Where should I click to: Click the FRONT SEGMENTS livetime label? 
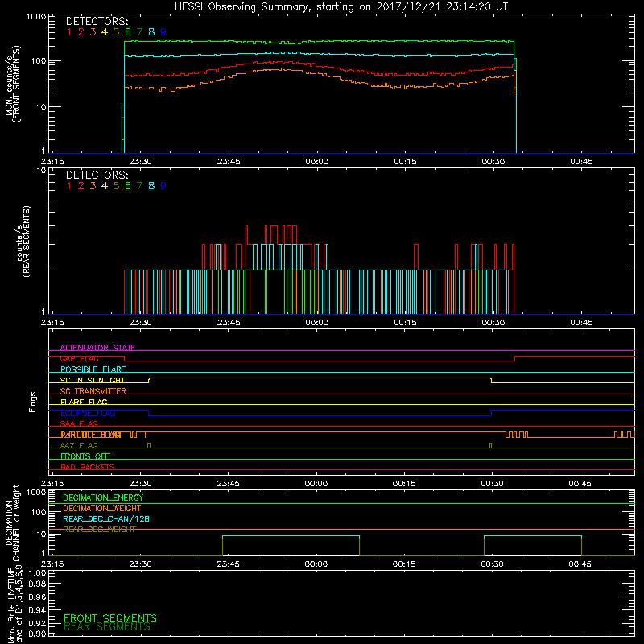point(110,618)
